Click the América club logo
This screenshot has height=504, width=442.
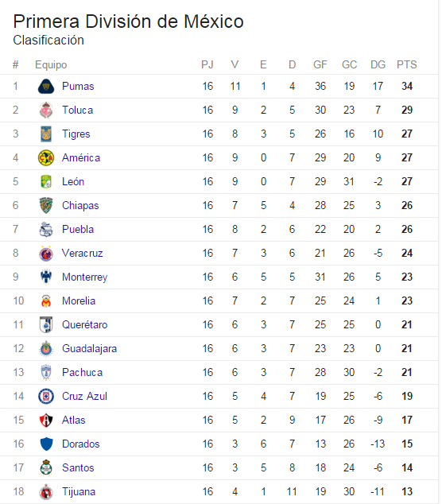click(46, 157)
